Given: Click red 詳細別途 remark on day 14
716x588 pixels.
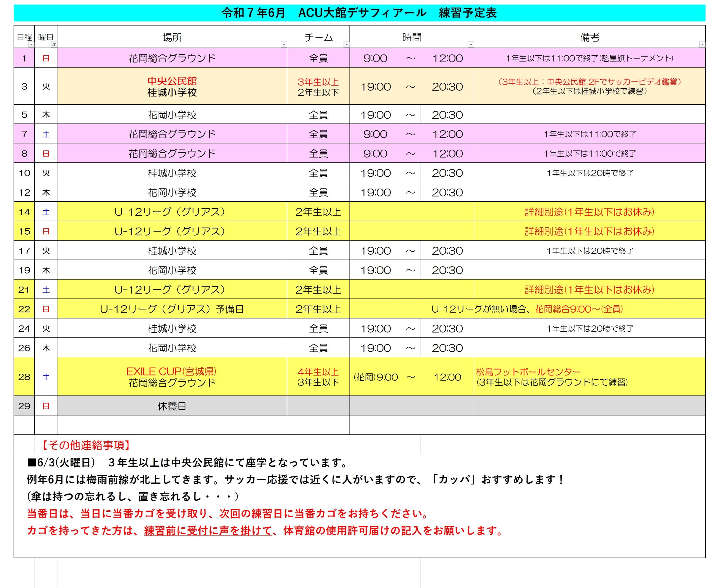Looking at the screenshot, I should [590, 212].
